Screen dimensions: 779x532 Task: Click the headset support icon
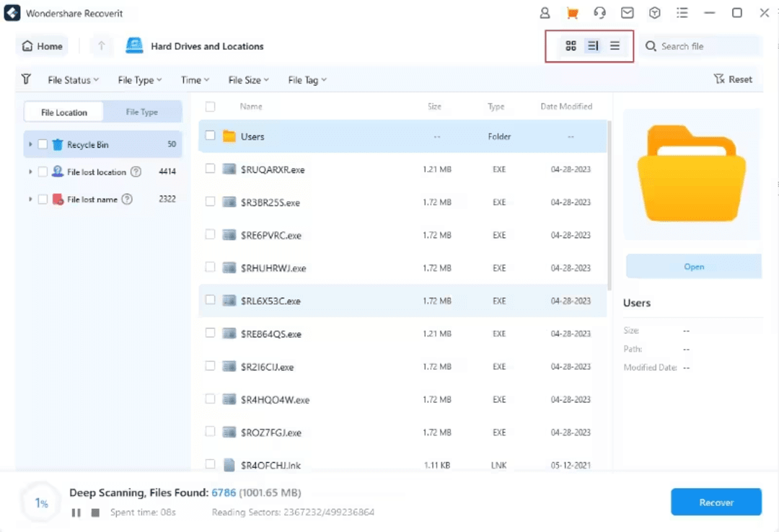[x=600, y=13]
